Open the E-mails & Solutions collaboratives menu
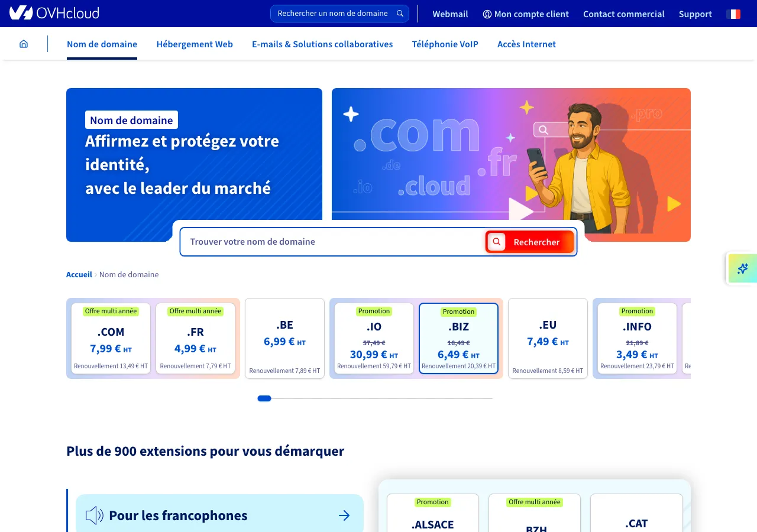757x532 pixels. [322, 44]
